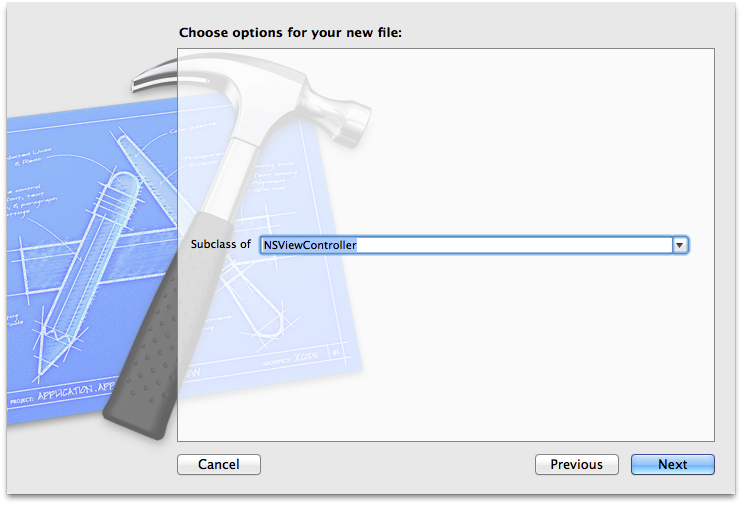742x505 pixels.
Task: Click the 'Subclass of' label
Action: (221, 244)
